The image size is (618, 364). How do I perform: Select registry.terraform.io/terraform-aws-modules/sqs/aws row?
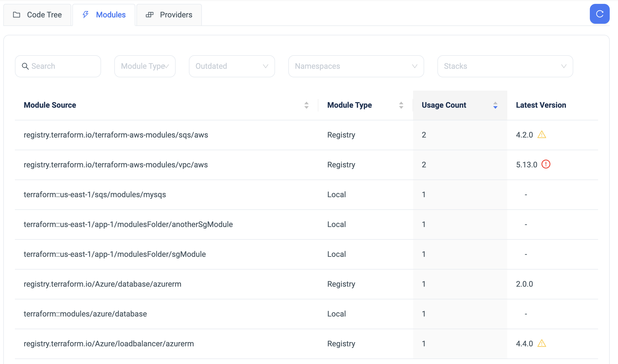pyautogui.click(x=307, y=135)
